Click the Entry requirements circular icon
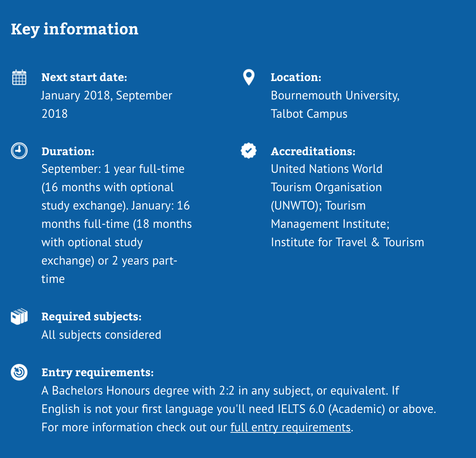This screenshot has width=476, height=458. [19, 372]
